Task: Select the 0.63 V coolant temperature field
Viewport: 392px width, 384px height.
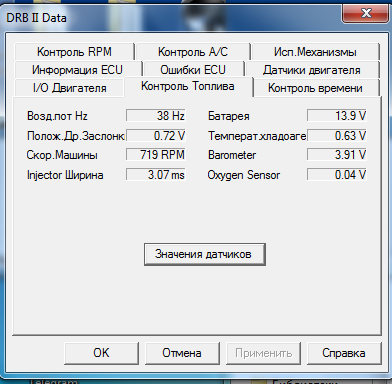Action: (337, 135)
